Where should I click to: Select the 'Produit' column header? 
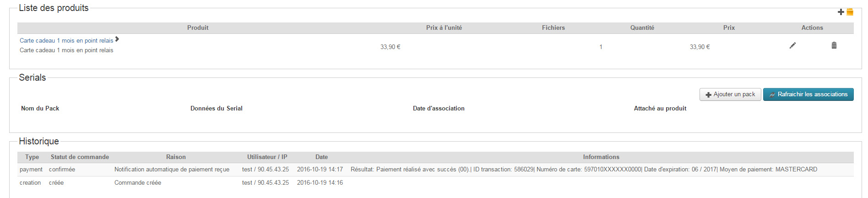point(198,28)
